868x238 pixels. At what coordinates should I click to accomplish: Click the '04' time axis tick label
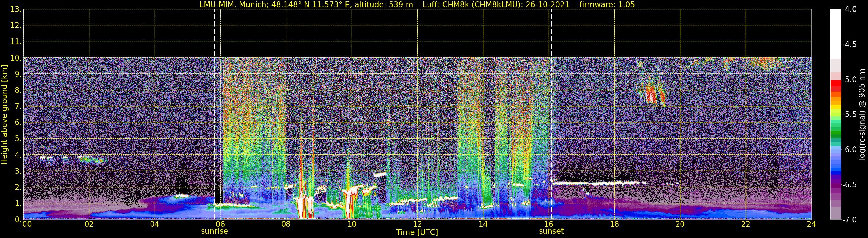click(x=155, y=224)
